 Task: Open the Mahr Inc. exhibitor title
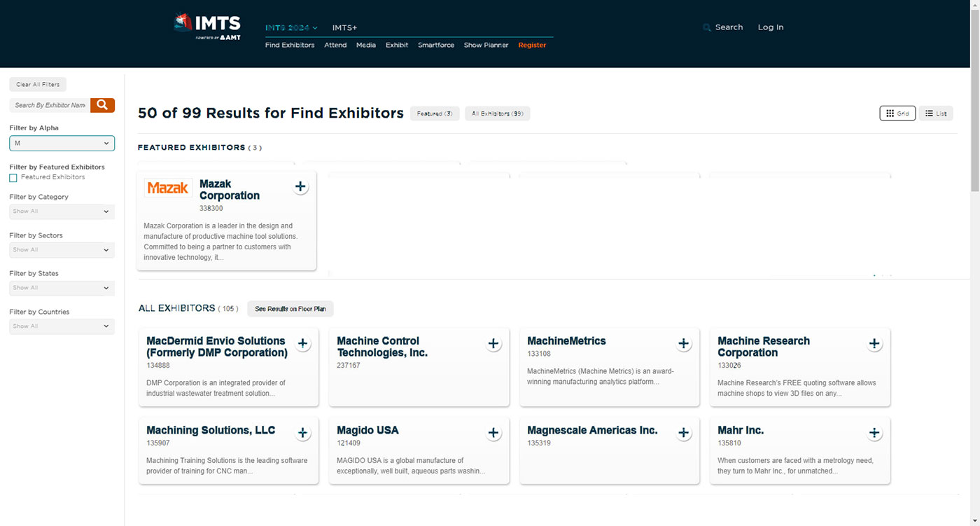point(741,430)
